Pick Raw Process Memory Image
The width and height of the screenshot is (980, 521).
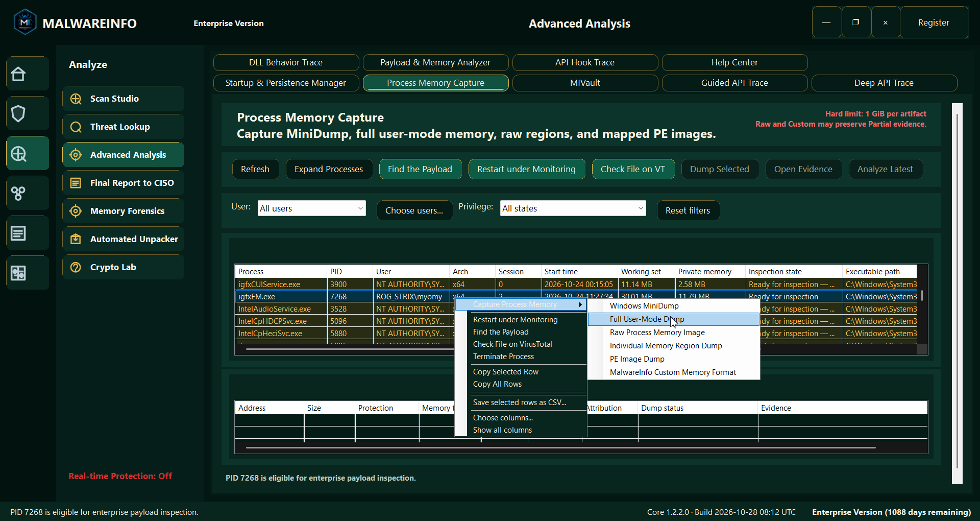[674, 333]
